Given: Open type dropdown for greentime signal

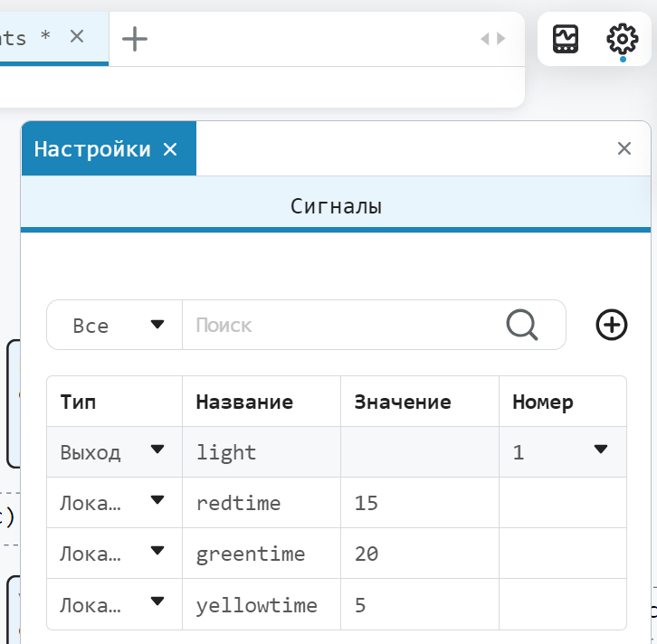Looking at the screenshot, I should 157,551.
